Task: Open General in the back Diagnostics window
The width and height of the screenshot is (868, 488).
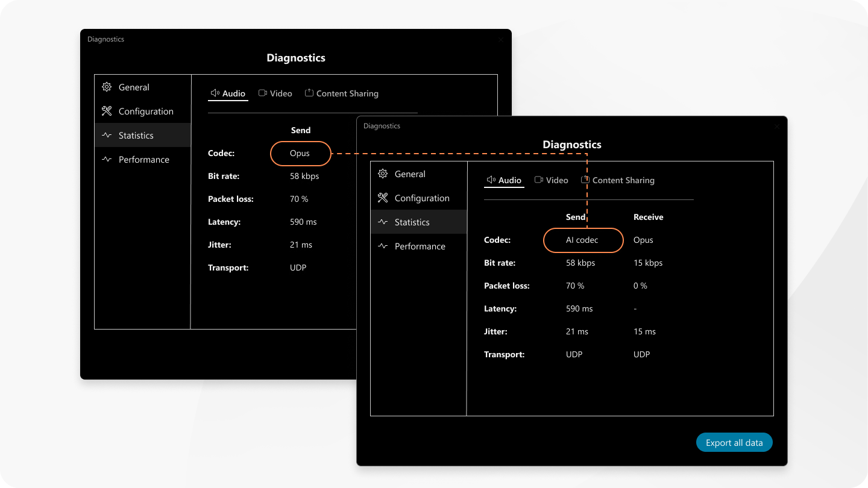Action: 142,87
